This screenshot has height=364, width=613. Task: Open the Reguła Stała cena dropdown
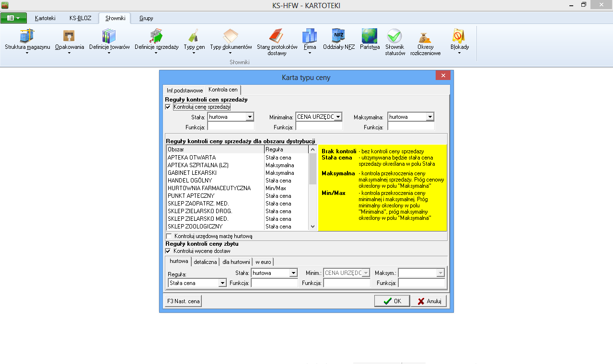222,283
